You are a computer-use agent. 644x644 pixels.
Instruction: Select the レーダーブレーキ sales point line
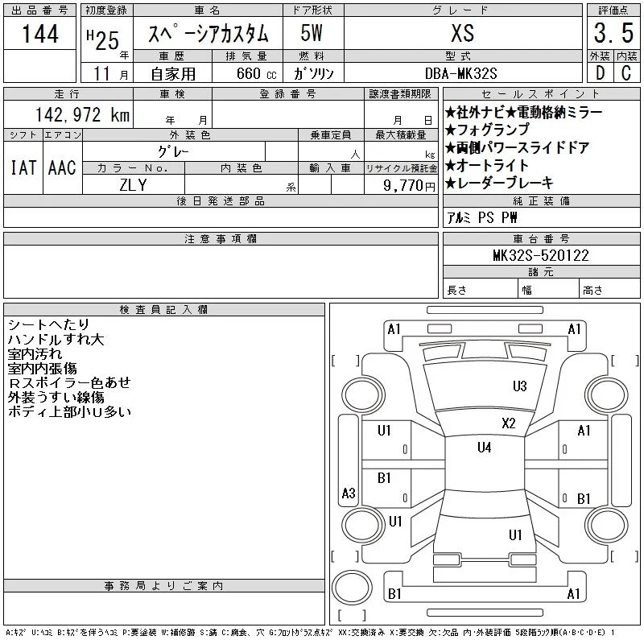click(499, 184)
